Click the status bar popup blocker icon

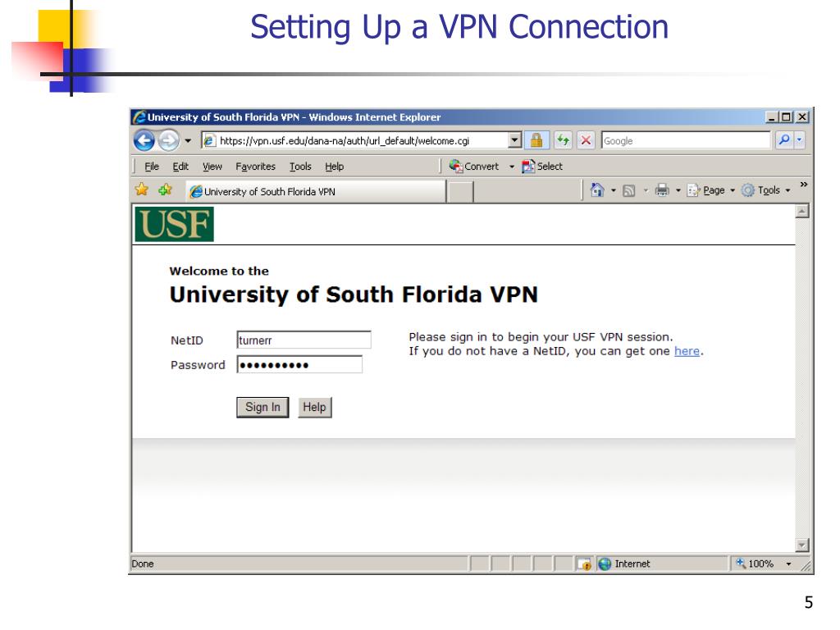pos(584,564)
